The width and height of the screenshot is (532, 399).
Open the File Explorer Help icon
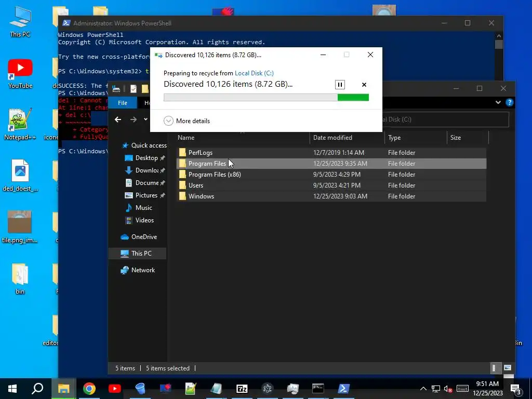click(509, 102)
